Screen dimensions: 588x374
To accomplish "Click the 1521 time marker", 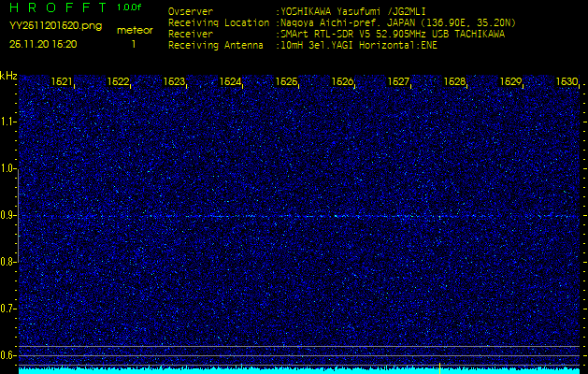I will click(x=63, y=82).
